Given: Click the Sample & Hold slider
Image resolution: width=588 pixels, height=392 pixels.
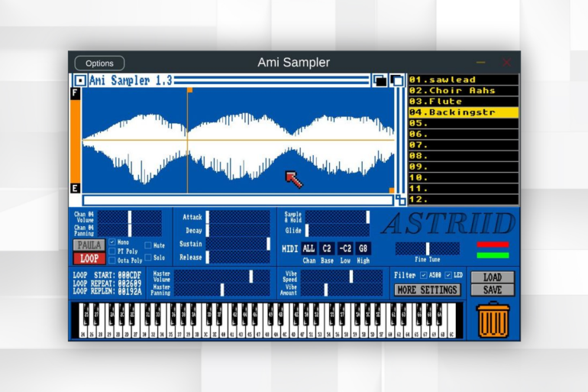Looking at the screenshot, I should tap(338, 217).
